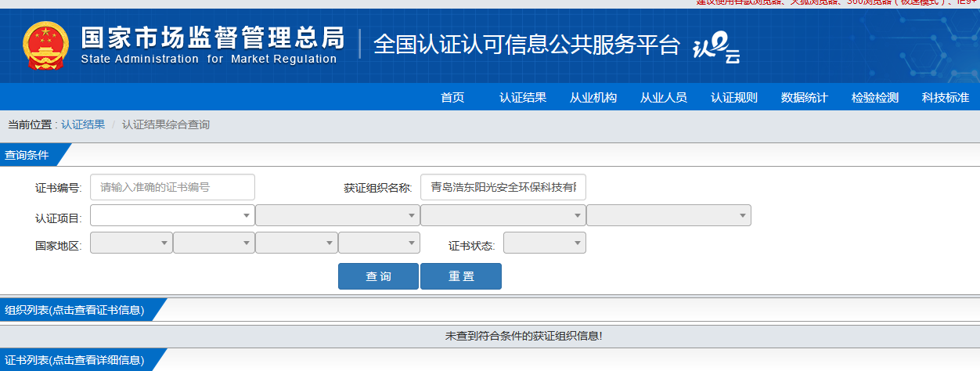Click the 获证组织名称 field label
The image size is (980, 371).
[378, 189]
